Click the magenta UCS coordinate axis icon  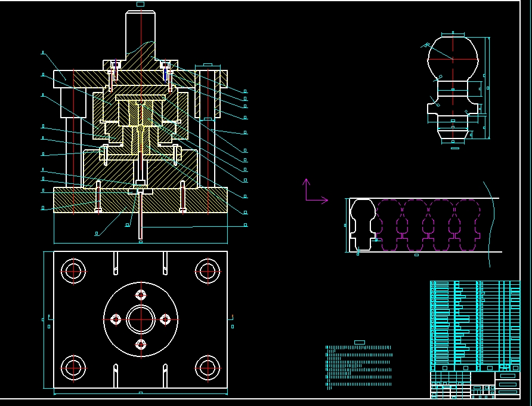point(315,190)
